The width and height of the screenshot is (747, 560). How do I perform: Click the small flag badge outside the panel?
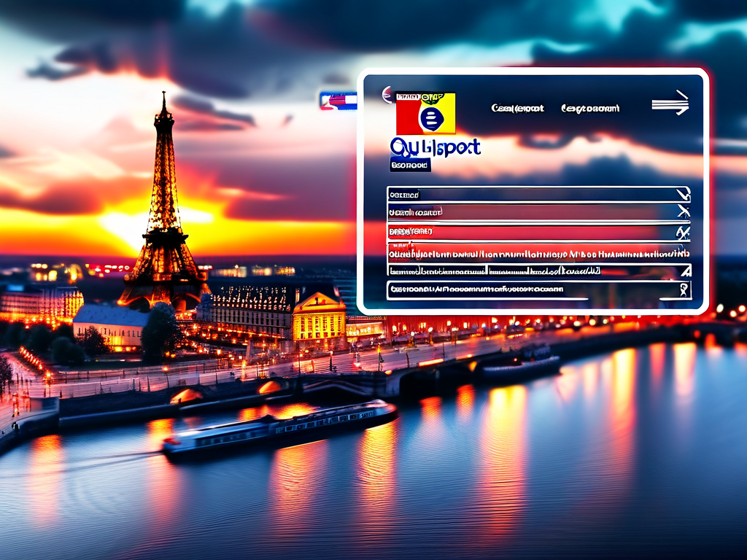338,101
